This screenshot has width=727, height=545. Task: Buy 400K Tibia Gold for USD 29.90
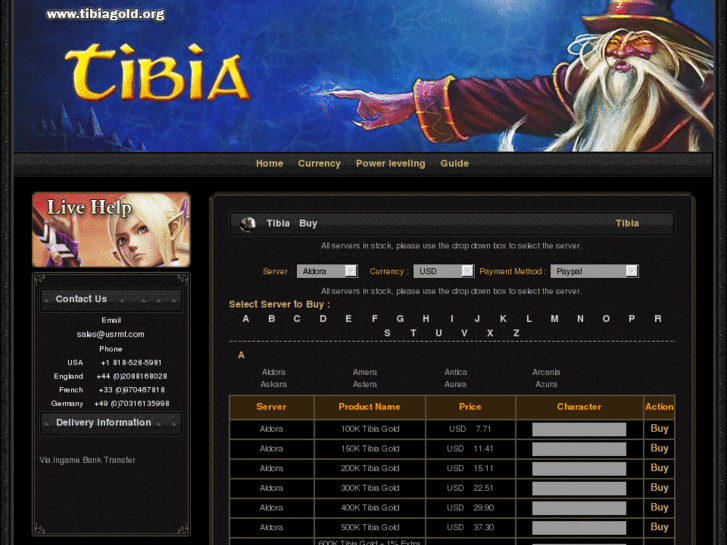659,507
